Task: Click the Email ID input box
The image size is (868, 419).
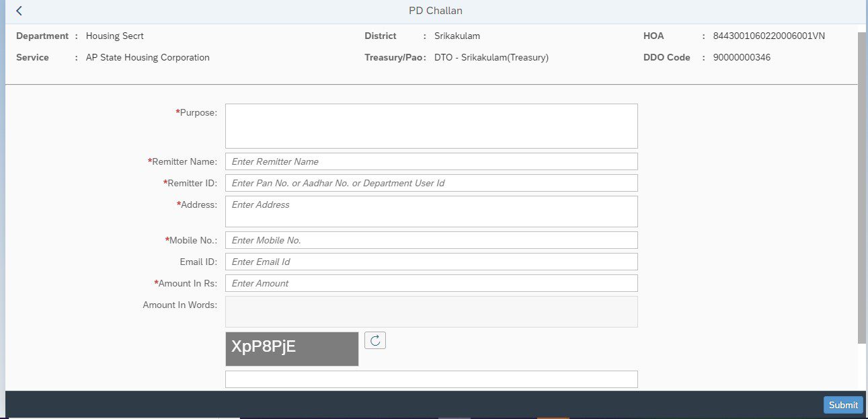Action: [x=430, y=261]
